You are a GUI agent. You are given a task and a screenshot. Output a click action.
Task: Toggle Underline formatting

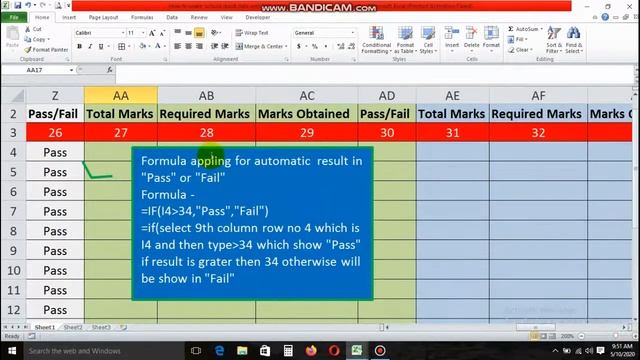pyautogui.click(x=101, y=47)
